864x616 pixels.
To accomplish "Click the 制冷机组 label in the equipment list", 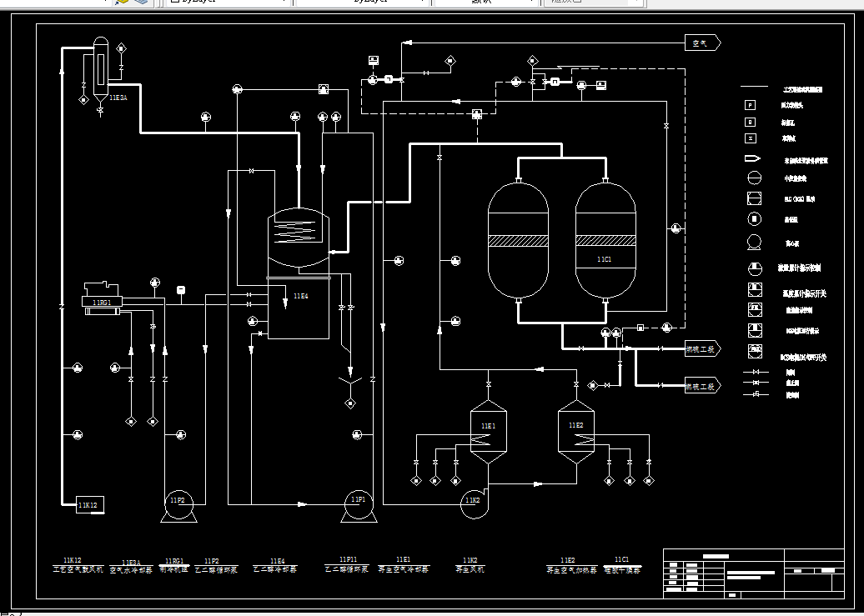I will point(174,569).
